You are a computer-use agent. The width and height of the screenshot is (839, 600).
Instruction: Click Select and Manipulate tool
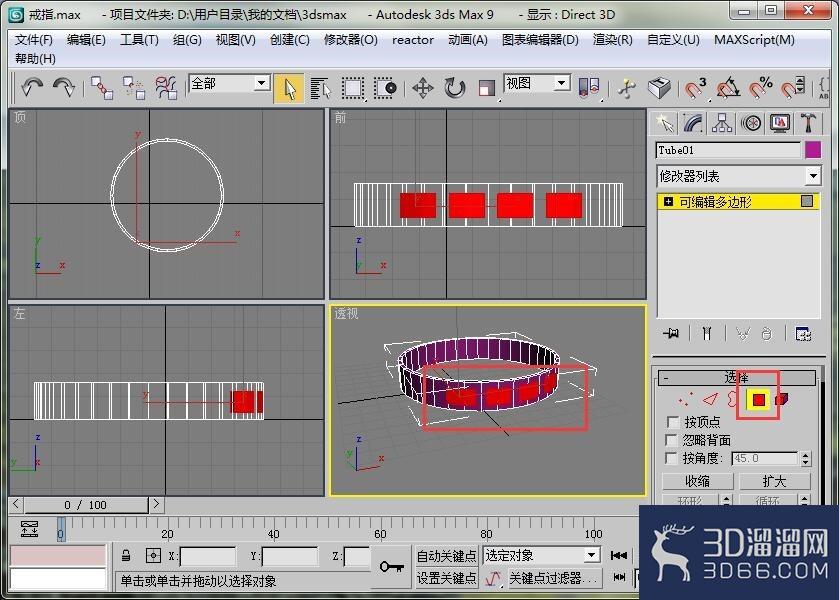point(627,88)
